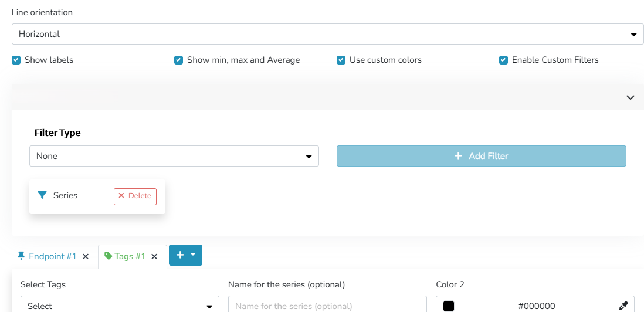Image resolution: width=644 pixels, height=312 pixels.
Task: Click the blue funnel icon beside Series
Action: tap(42, 195)
